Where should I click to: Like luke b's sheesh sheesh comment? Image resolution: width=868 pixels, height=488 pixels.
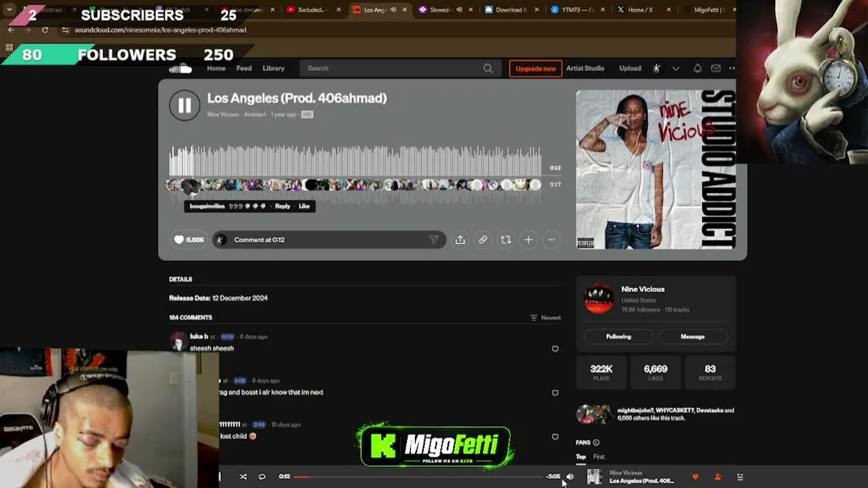(555, 348)
